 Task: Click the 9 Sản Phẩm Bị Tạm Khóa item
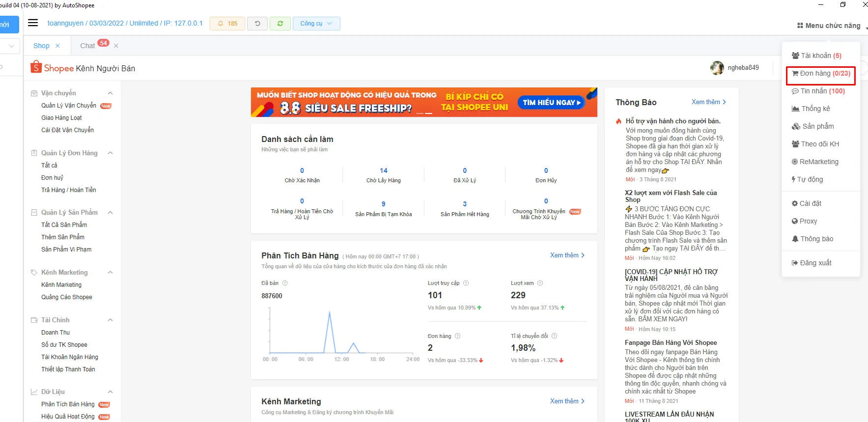click(x=384, y=209)
